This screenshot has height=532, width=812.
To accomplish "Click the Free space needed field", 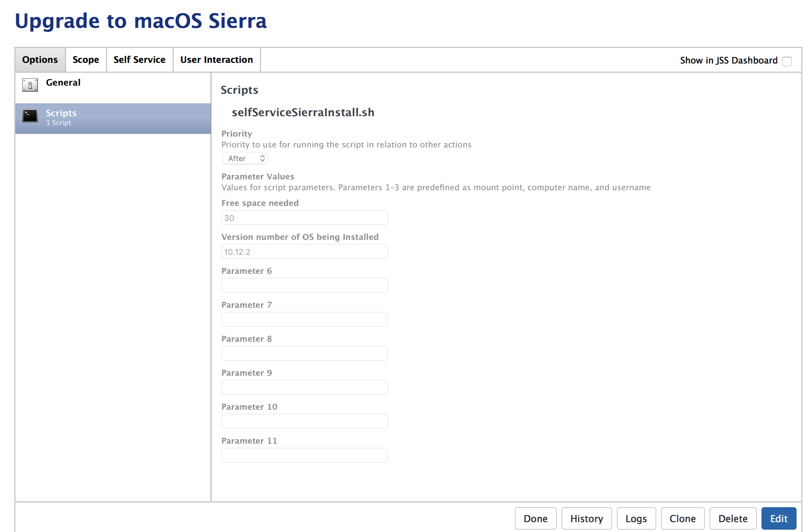I will pyautogui.click(x=304, y=217).
